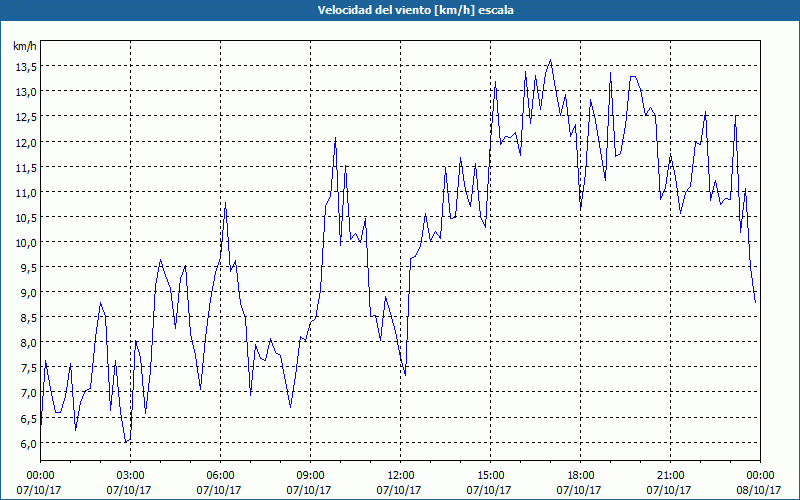Click the 11,0 y-axis label
Image resolution: width=800 pixels, height=500 pixels.
[x=27, y=192]
